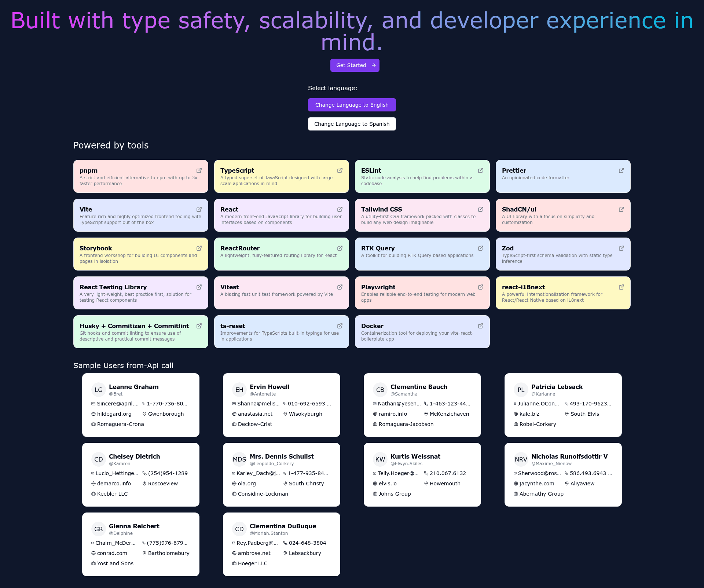This screenshot has height=588, width=704.
Task: Open external link icon on RTK Query card
Action: (x=481, y=248)
